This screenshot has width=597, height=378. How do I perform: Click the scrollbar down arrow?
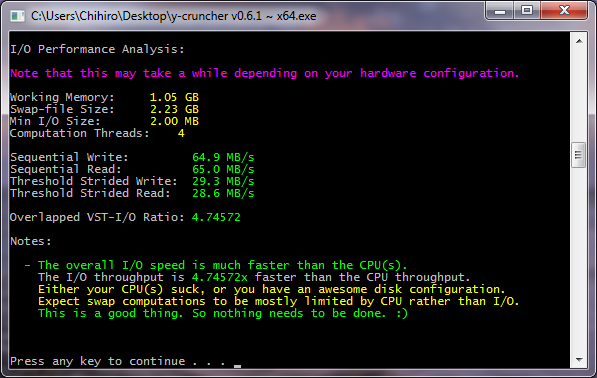pos(579,360)
